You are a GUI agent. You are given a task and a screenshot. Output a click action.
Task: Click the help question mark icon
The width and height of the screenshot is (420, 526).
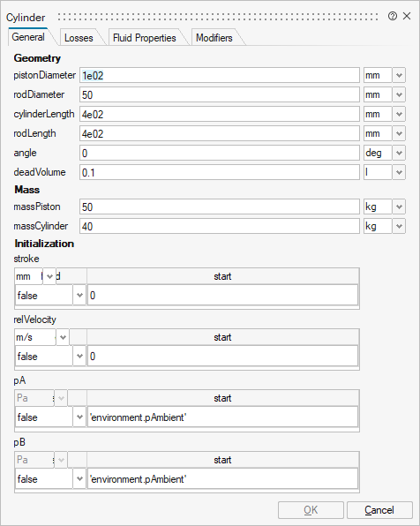click(392, 16)
